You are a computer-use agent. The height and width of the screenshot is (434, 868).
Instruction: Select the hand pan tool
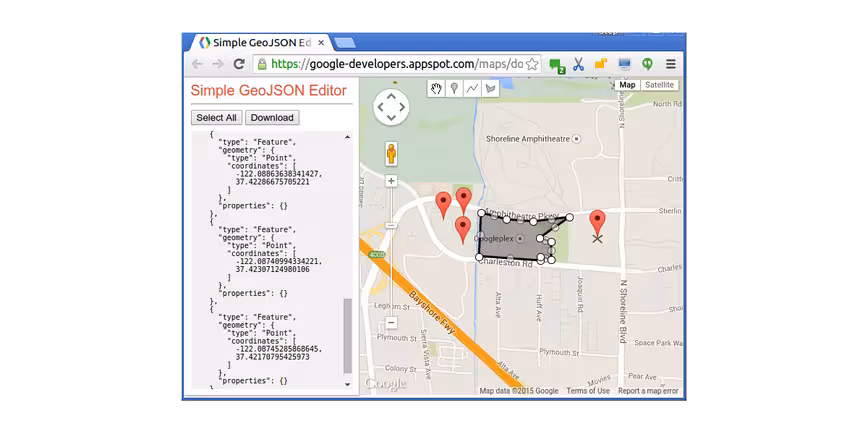[436, 89]
